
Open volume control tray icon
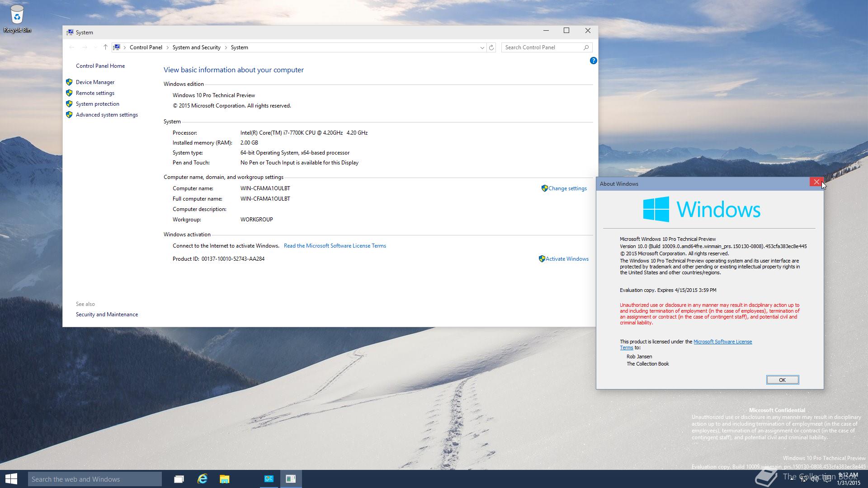point(815,479)
